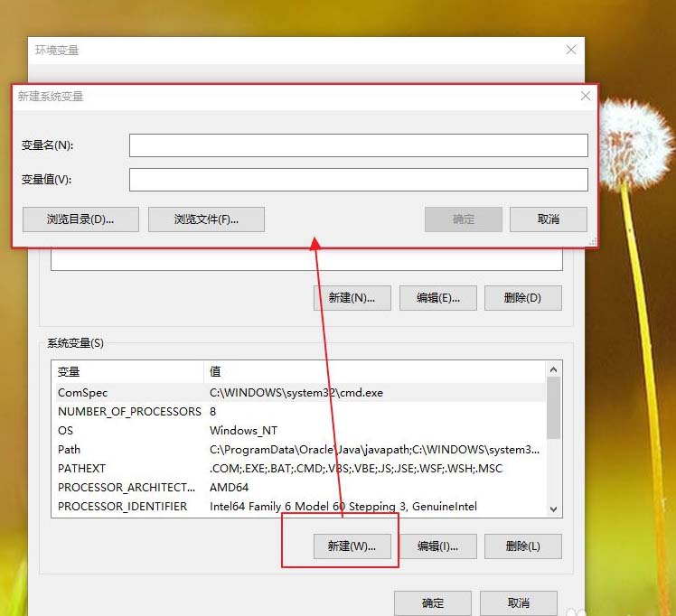
Task: Click the 取消 button in 新建系统变量 dialog
Action: click(549, 219)
